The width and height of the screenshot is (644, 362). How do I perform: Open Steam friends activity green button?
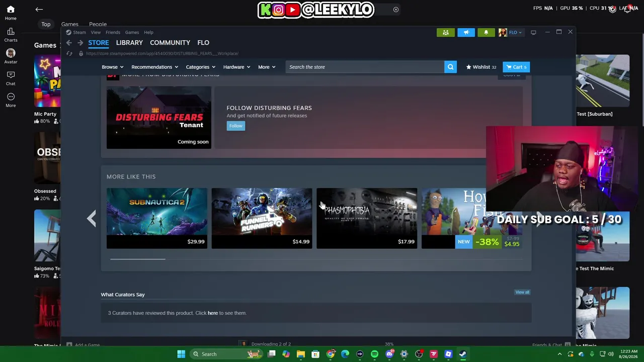coord(446,33)
